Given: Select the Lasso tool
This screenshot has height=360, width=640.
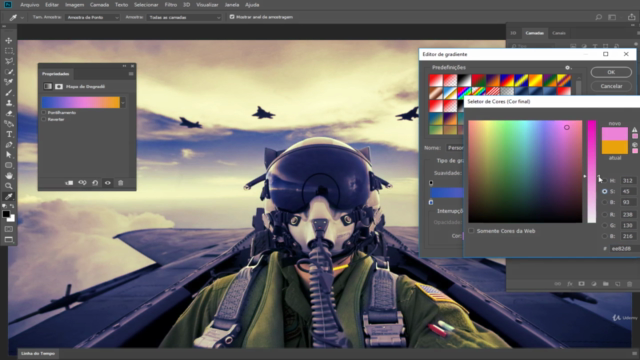Looking at the screenshot, I should (9, 61).
